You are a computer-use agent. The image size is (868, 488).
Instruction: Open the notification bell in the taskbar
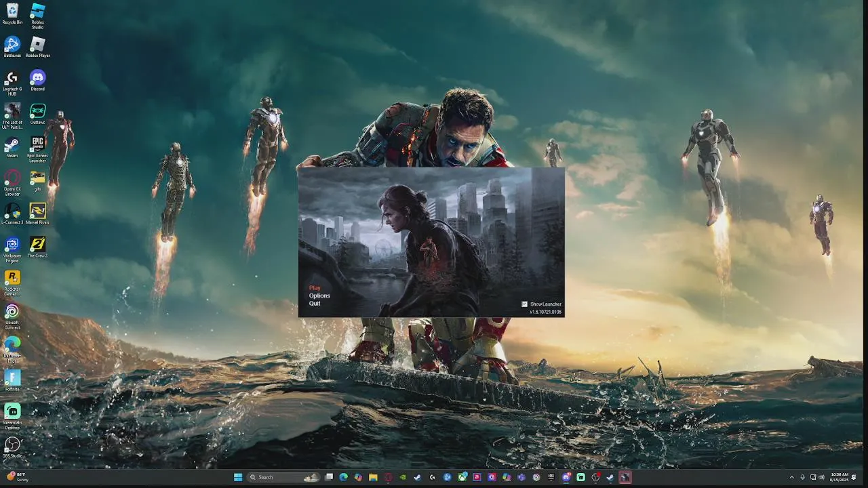pos(854,477)
